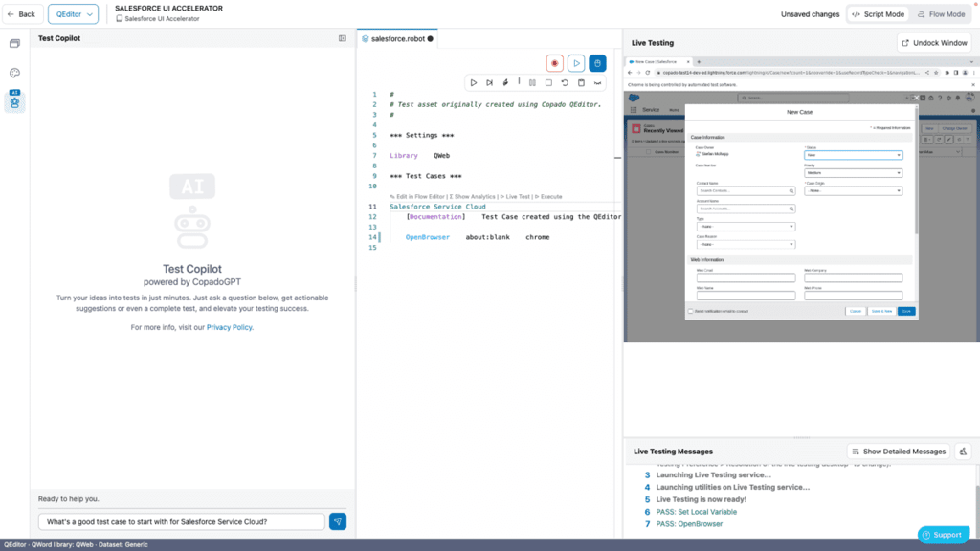Click the solid blue Live Testing button
The height and width of the screenshot is (551, 980).
[x=597, y=63]
